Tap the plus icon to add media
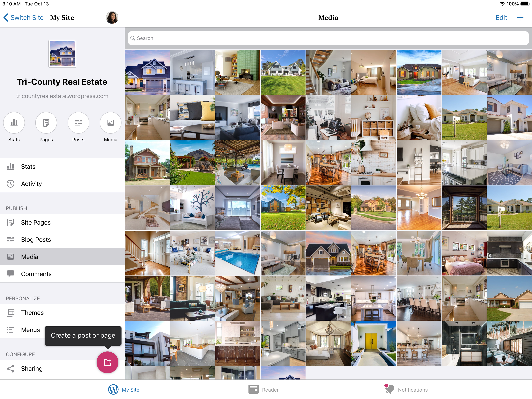Image resolution: width=532 pixels, height=399 pixels. tap(520, 18)
